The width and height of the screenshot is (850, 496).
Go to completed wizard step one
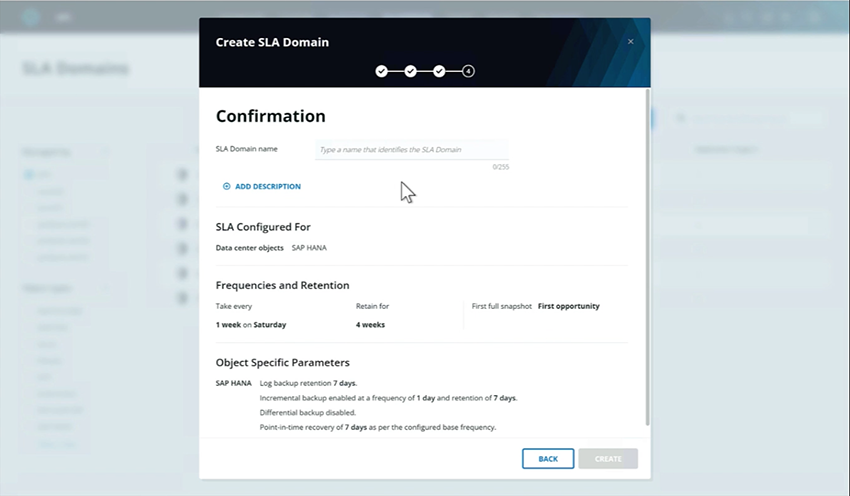click(382, 71)
